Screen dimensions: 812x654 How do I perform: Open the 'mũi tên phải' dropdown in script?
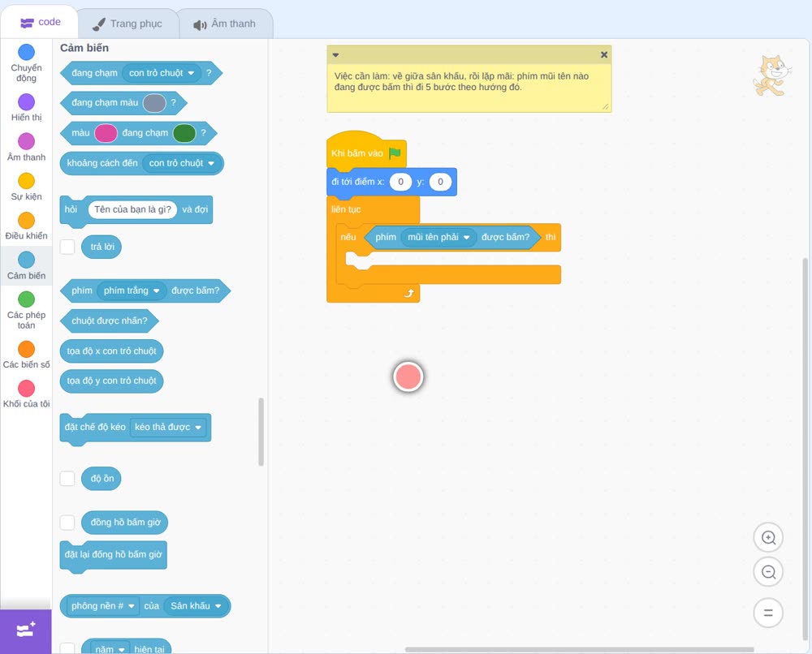click(x=438, y=237)
